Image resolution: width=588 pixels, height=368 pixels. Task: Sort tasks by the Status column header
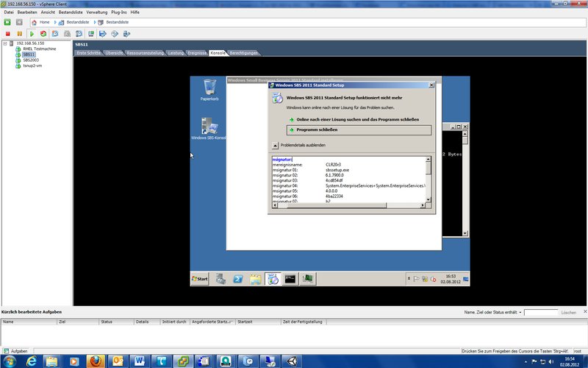(x=116, y=322)
